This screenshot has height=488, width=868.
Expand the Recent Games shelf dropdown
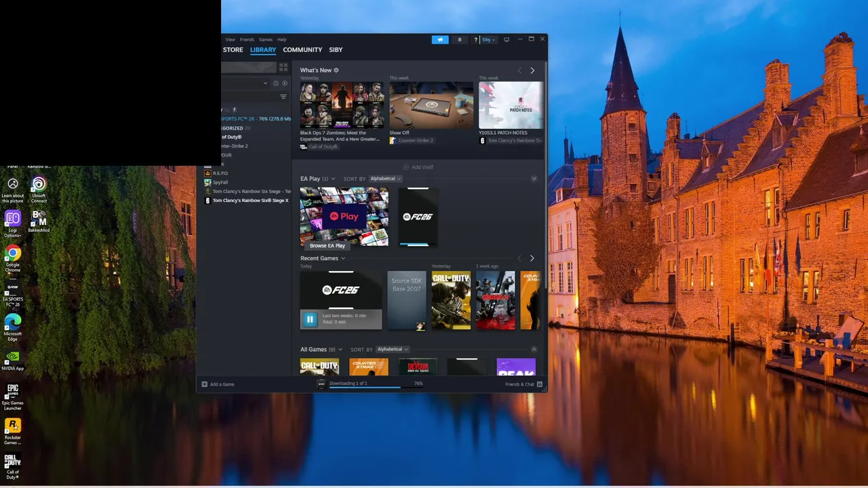(343, 258)
